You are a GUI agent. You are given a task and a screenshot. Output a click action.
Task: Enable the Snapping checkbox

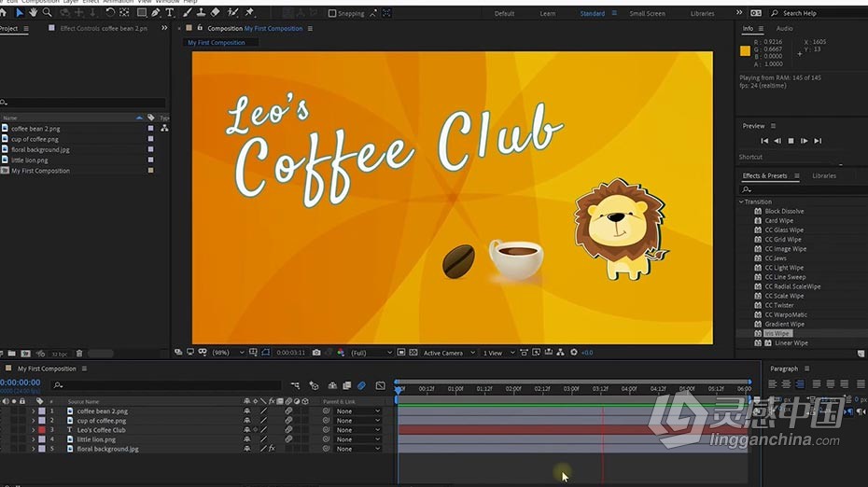332,13
